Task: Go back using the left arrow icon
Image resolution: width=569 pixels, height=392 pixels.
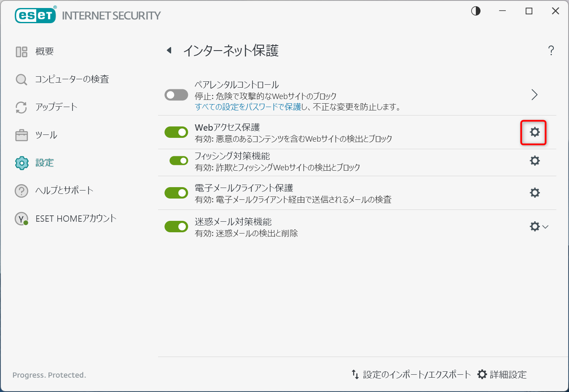Action: tap(169, 51)
